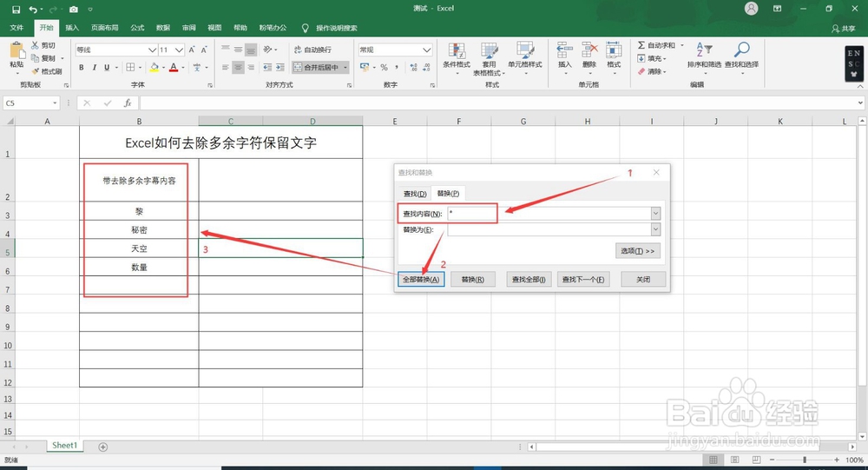The width and height of the screenshot is (868, 470).
Task: Click the insert function fx icon
Action: 128,103
